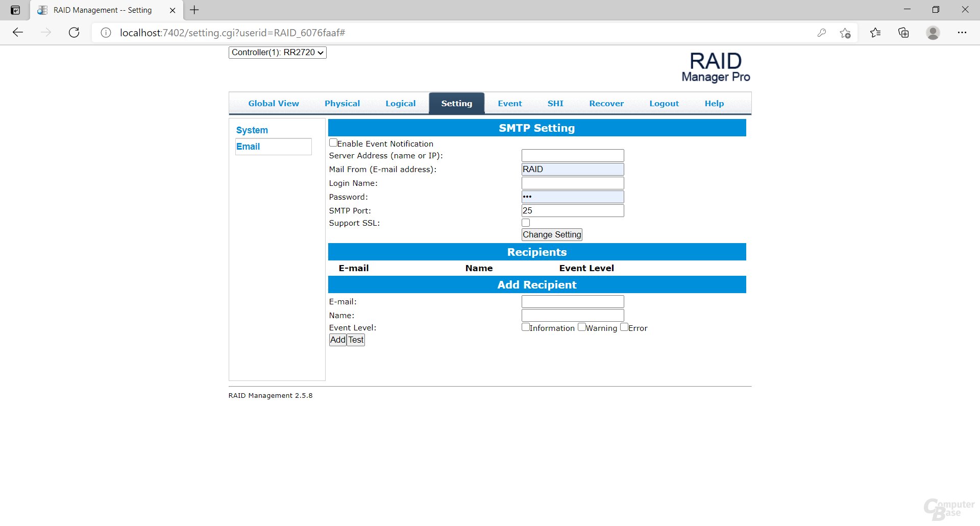
Task: Open System settings in sidebar
Action: click(x=252, y=130)
